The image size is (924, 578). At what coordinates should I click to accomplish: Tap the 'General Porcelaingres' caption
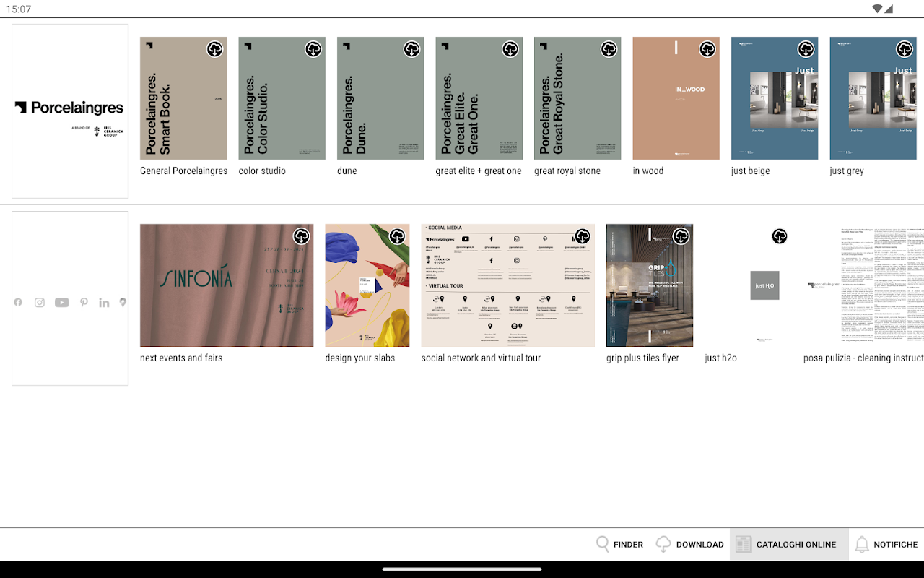(183, 171)
